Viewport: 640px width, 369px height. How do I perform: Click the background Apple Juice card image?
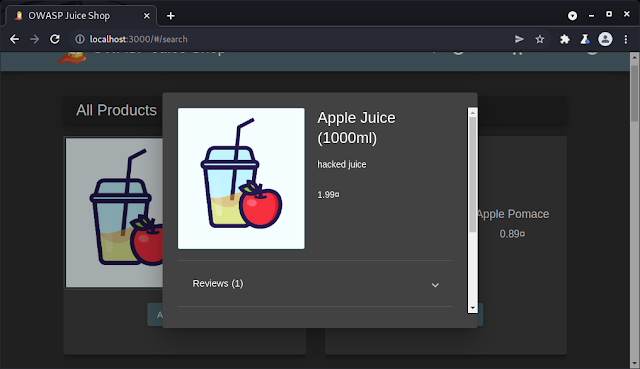tap(114, 212)
